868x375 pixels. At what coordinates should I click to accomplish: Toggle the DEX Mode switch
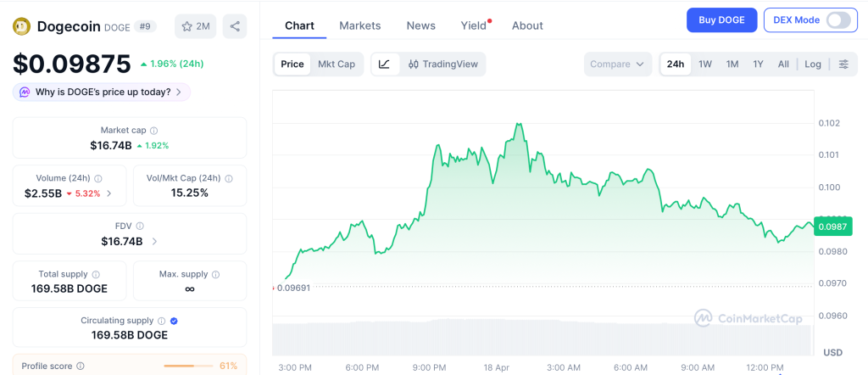pyautogui.click(x=837, y=20)
